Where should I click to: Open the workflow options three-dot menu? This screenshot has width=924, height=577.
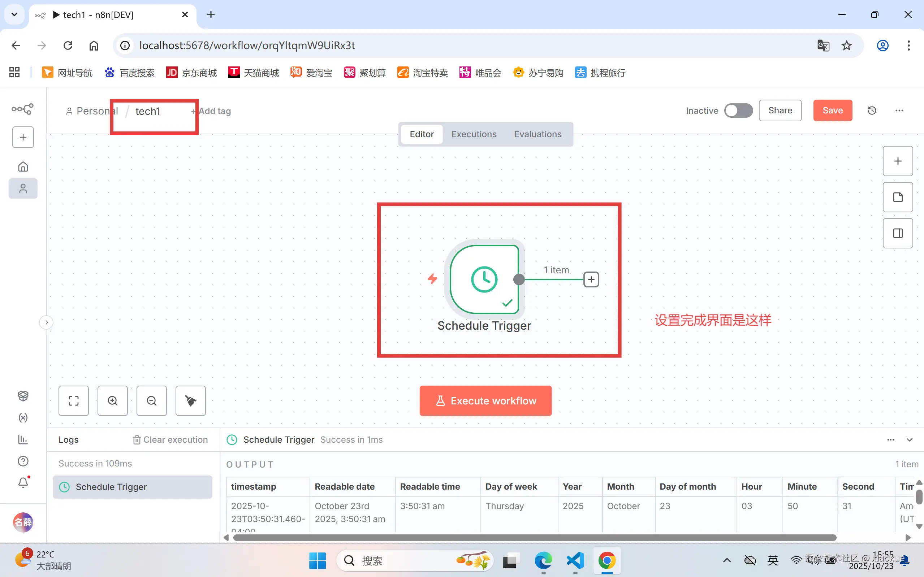pyautogui.click(x=899, y=110)
